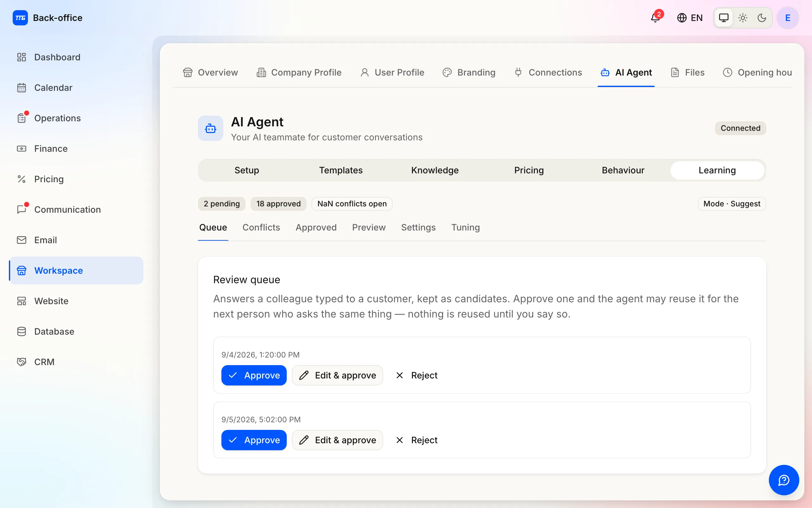Click the Database cylinder icon
Screen dimensions: 812x508
[22, 331]
